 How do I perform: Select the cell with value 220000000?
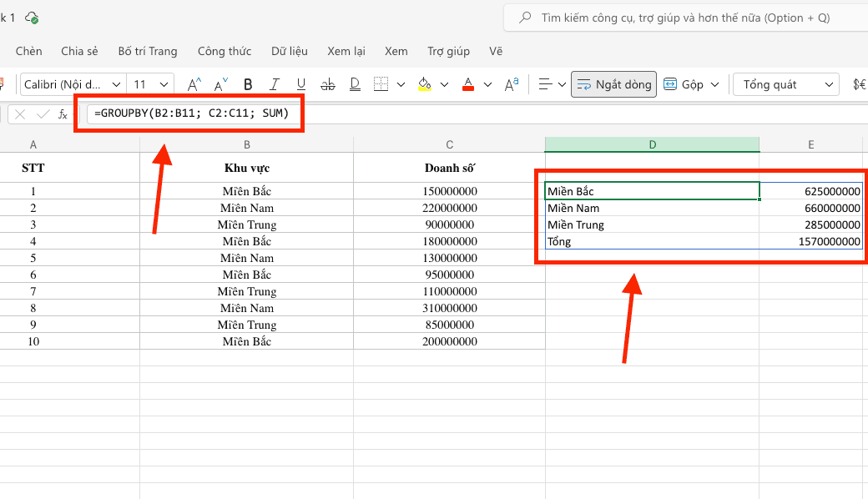[450, 208]
